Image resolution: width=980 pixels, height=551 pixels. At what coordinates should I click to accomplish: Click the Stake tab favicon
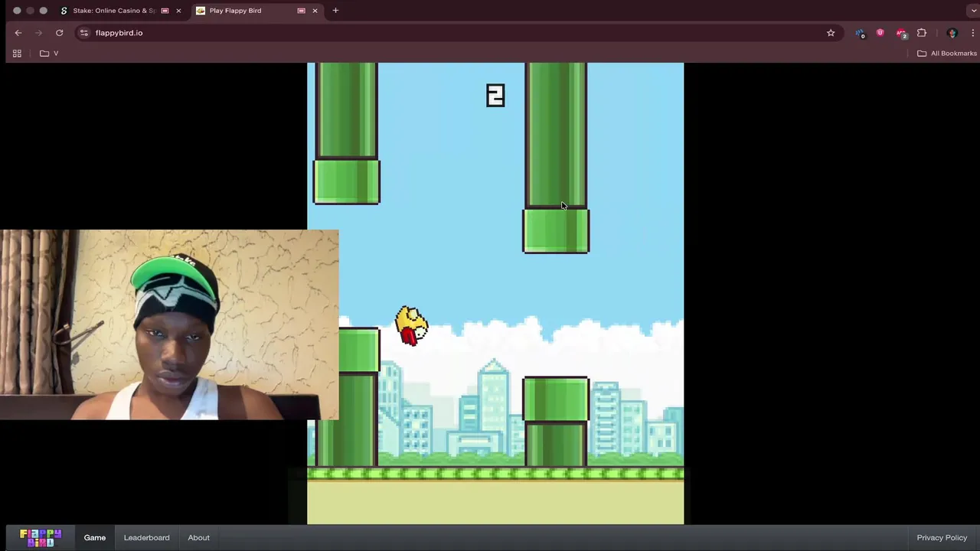tap(64, 11)
